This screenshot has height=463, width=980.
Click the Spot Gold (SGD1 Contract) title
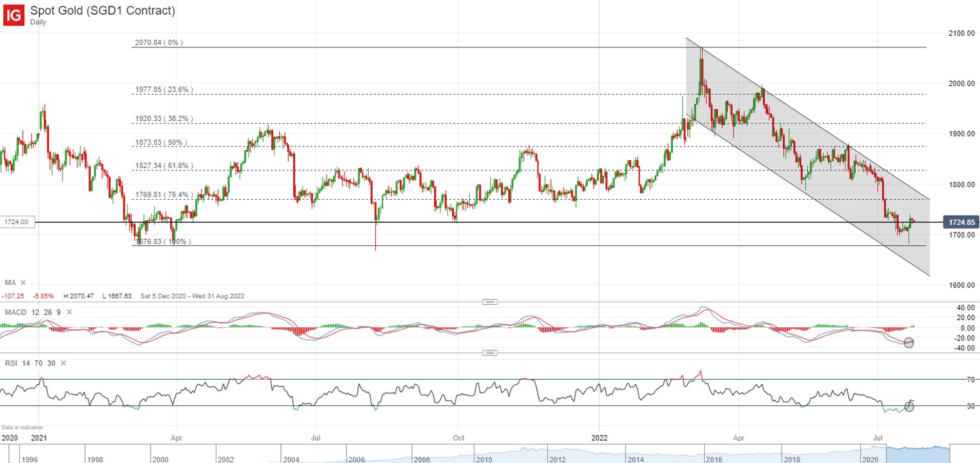click(102, 10)
